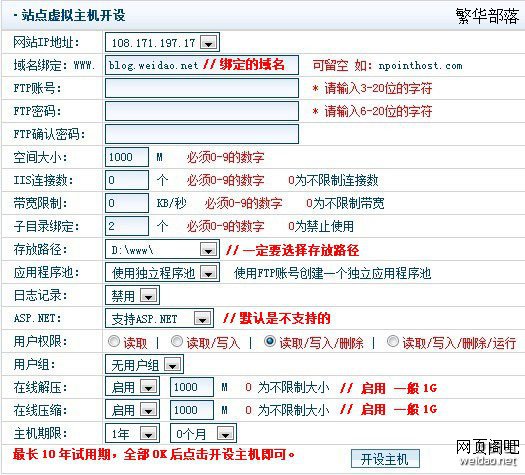Viewport: 525px width, 475px height.
Task: Click the hint 请输入3-20位的字符
Action: coord(378,89)
